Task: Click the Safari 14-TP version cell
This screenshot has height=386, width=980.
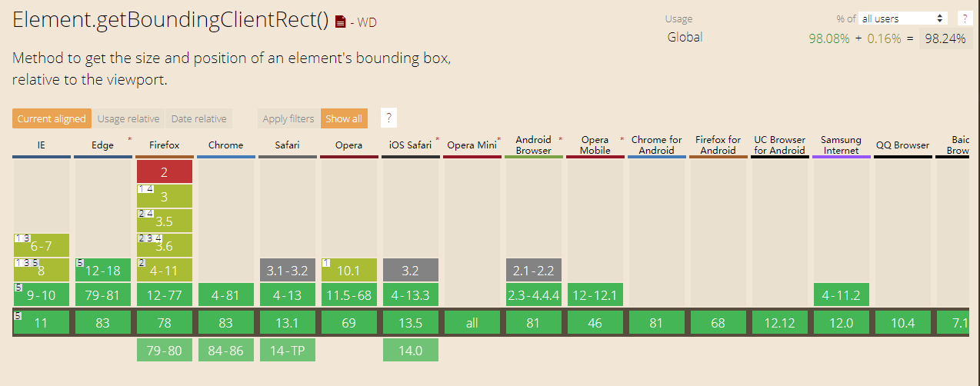Action: (x=287, y=351)
